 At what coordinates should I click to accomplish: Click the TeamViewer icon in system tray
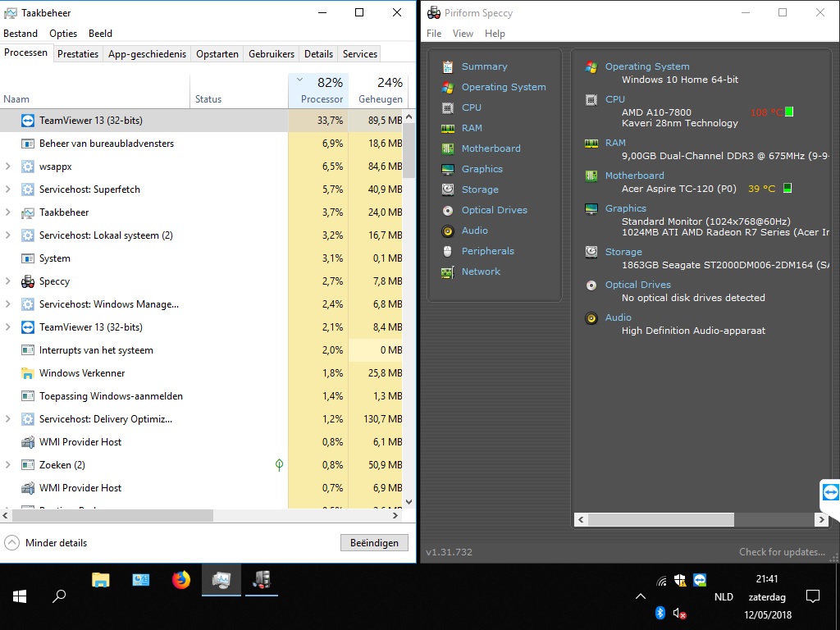[700, 580]
